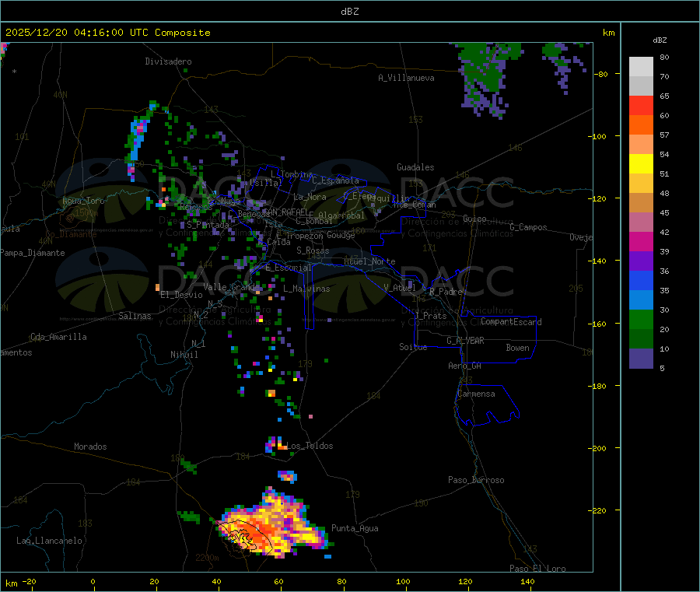Click the Guadales label
Screen dimensions: 700x592
point(415,167)
